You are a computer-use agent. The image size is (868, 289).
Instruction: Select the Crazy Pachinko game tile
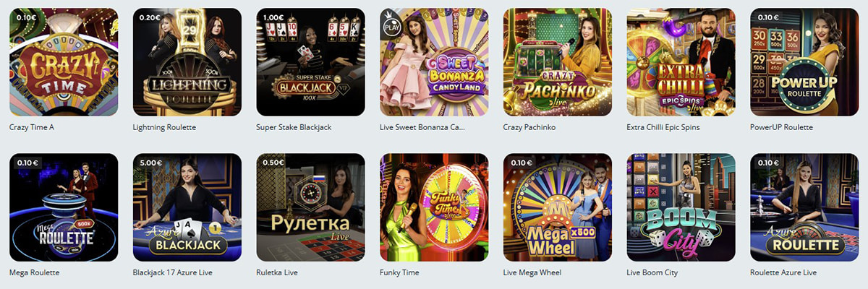(558, 62)
